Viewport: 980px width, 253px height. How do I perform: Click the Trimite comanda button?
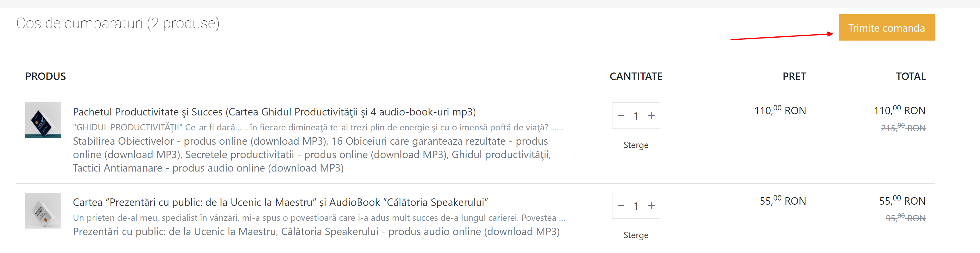[x=886, y=28]
